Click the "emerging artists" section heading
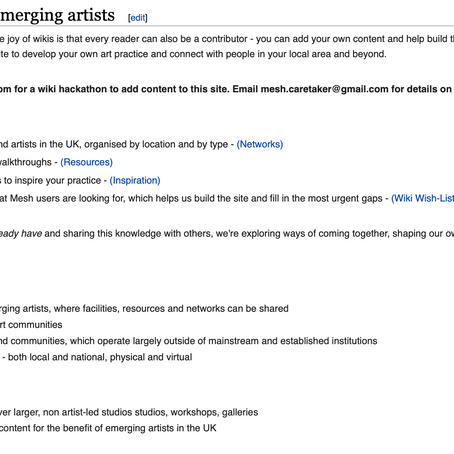This screenshot has height=454, width=454. pos(57,15)
